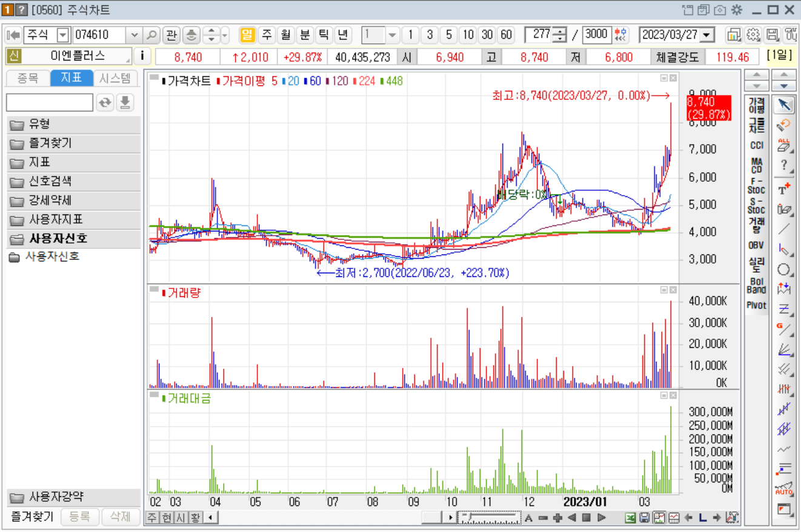Click the erase-all drawings eraser icon
The image size is (801, 532).
785,144
